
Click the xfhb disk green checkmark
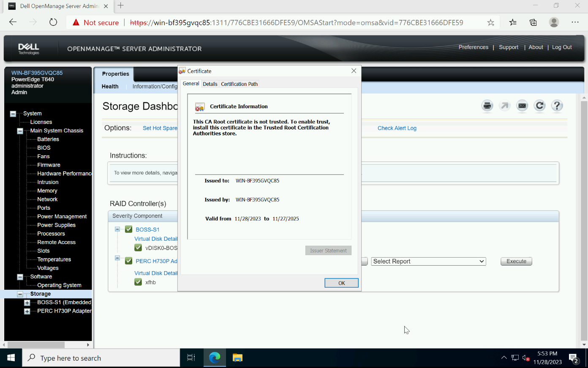click(138, 282)
